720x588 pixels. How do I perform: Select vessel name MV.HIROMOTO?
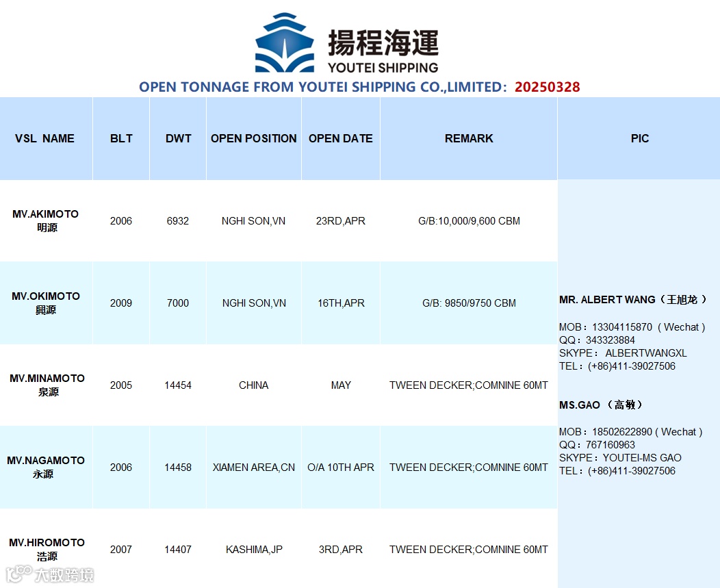[47, 543]
